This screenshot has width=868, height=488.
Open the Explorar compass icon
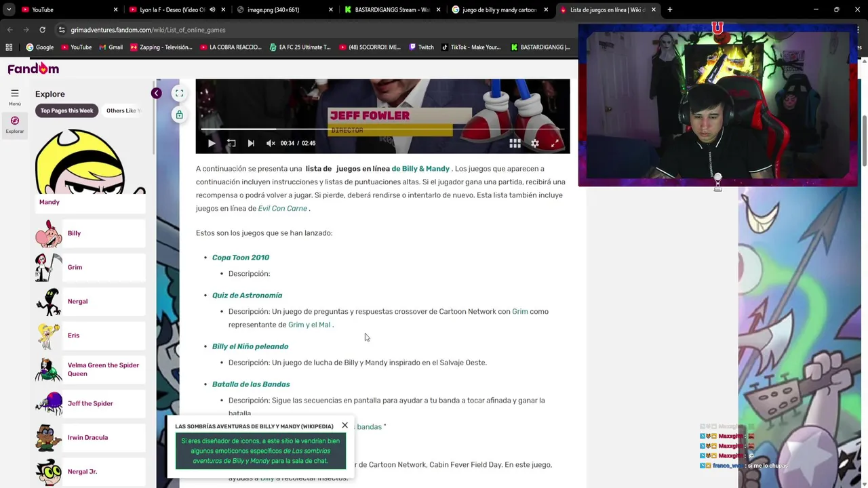pyautogui.click(x=14, y=121)
